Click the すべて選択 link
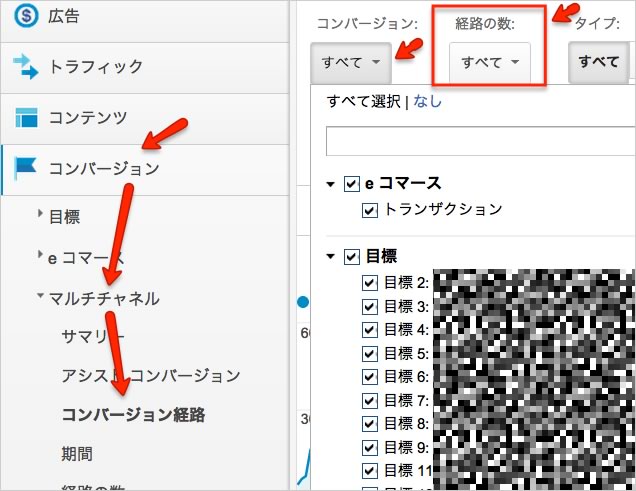Screen dimensions: 636x491 click(x=364, y=101)
